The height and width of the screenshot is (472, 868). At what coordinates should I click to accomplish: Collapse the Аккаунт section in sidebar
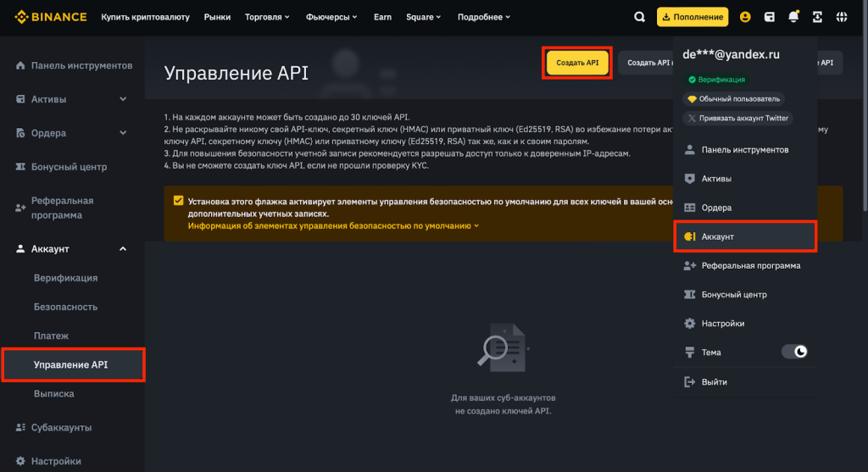point(123,249)
